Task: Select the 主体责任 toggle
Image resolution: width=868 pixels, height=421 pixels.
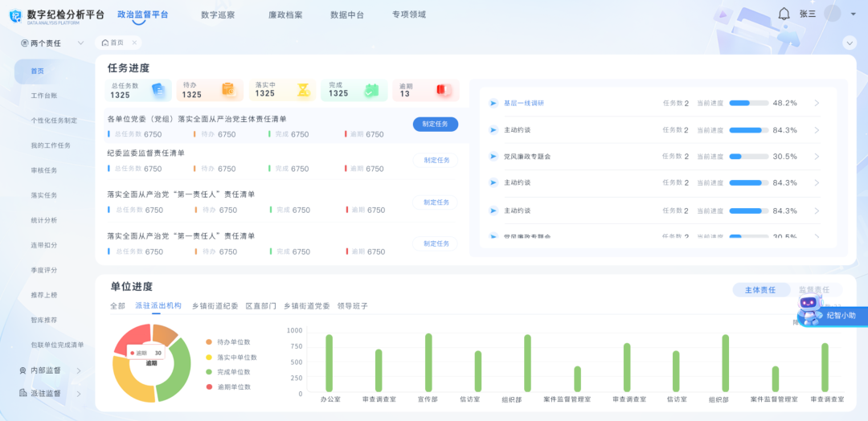Action: point(760,290)
